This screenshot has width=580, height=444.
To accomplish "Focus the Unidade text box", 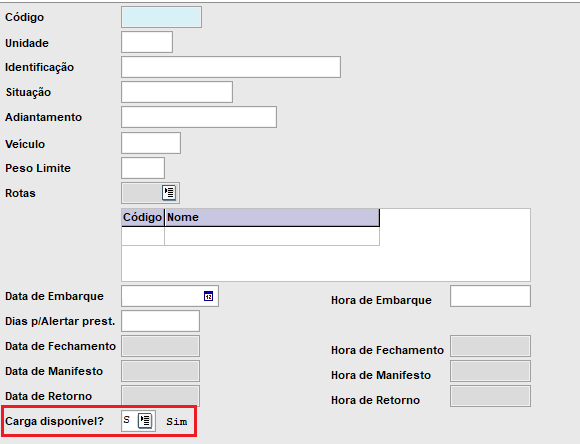I will click(147, 42).
